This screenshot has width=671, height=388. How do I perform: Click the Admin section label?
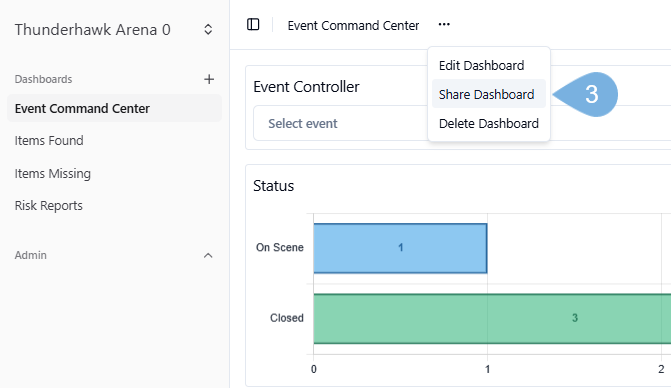30,255
